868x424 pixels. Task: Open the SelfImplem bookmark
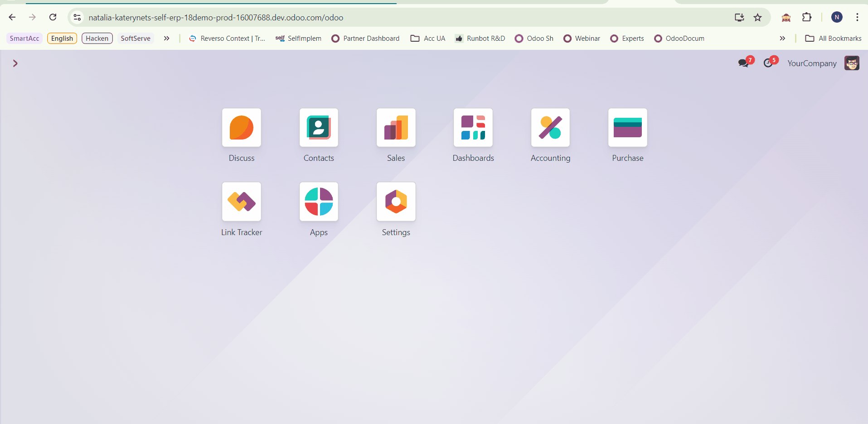[x=298, y=39]
